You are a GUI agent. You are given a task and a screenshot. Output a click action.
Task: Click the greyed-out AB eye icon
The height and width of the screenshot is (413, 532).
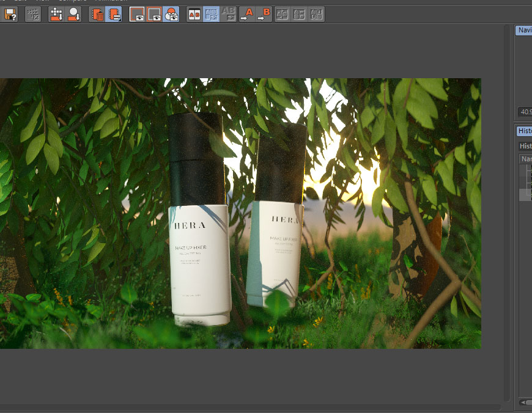[x=228, y=15]
